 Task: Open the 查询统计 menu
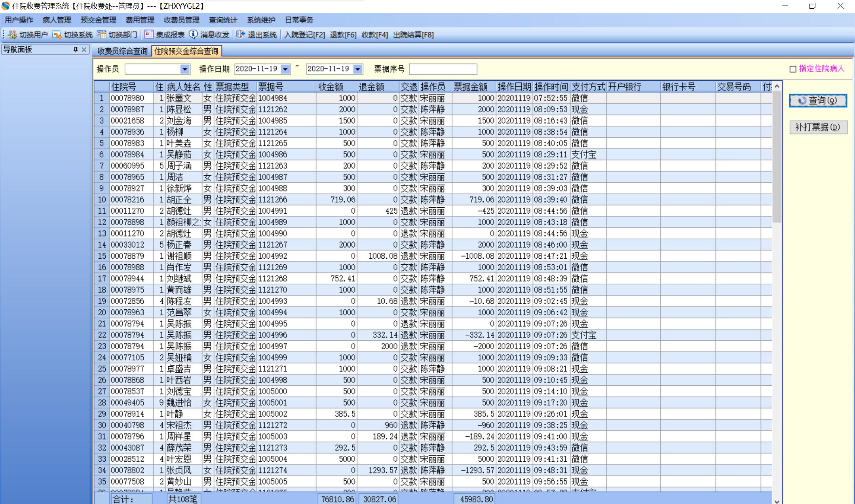pyautogui.click(x=223, y=20)
